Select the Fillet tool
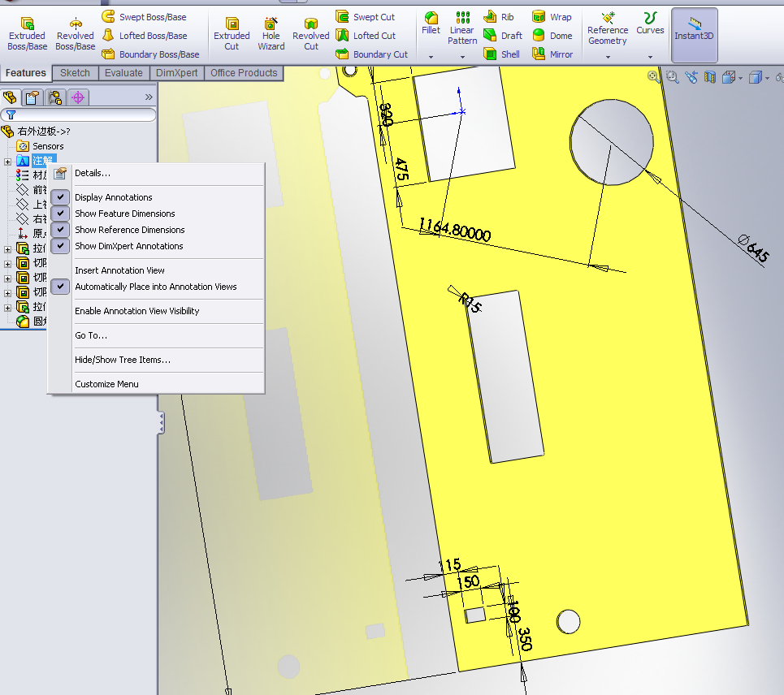The height and width of the screenshot is (695, 784). pyautogui.click(x=431, y=23)
